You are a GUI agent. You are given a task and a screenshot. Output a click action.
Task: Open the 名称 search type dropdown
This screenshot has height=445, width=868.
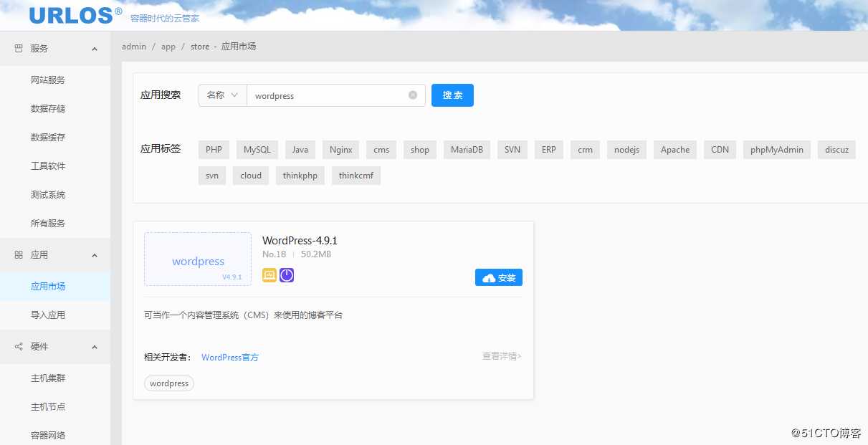tap(223, 95)
